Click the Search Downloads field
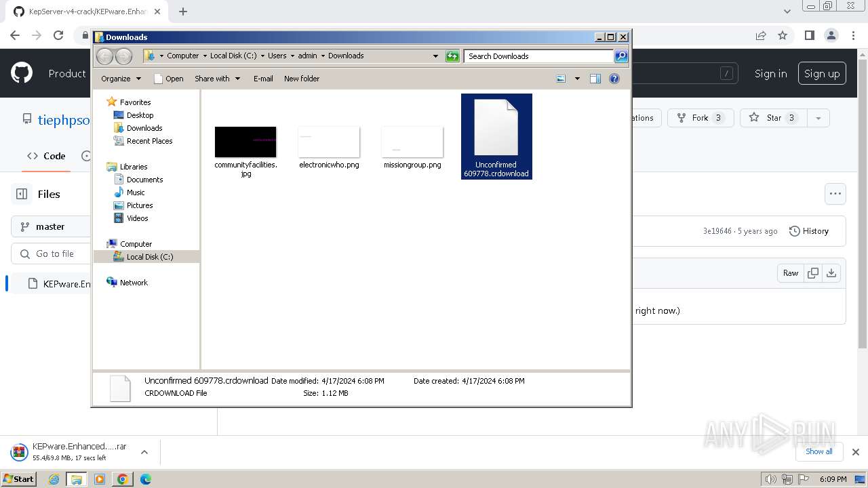 coord(538,56)
